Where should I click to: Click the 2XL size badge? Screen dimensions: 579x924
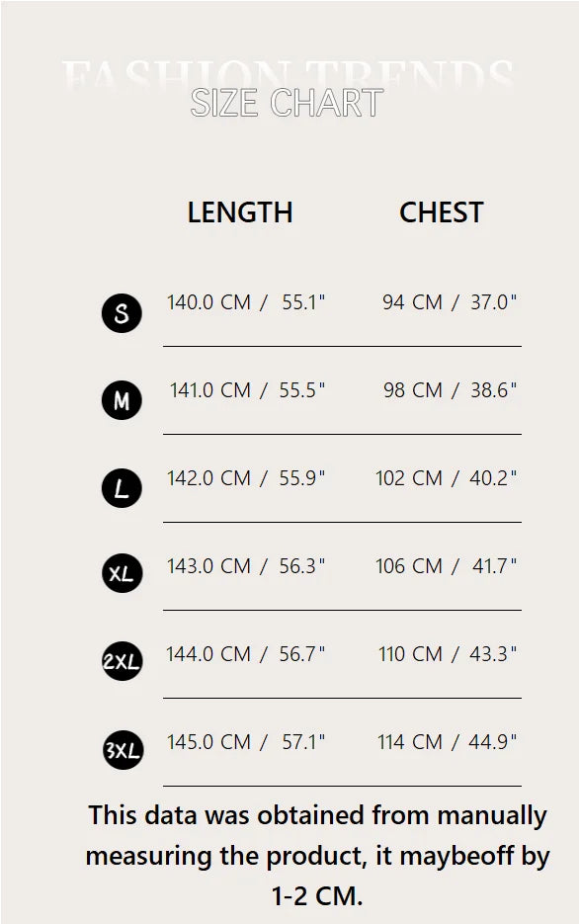[122, 661]
